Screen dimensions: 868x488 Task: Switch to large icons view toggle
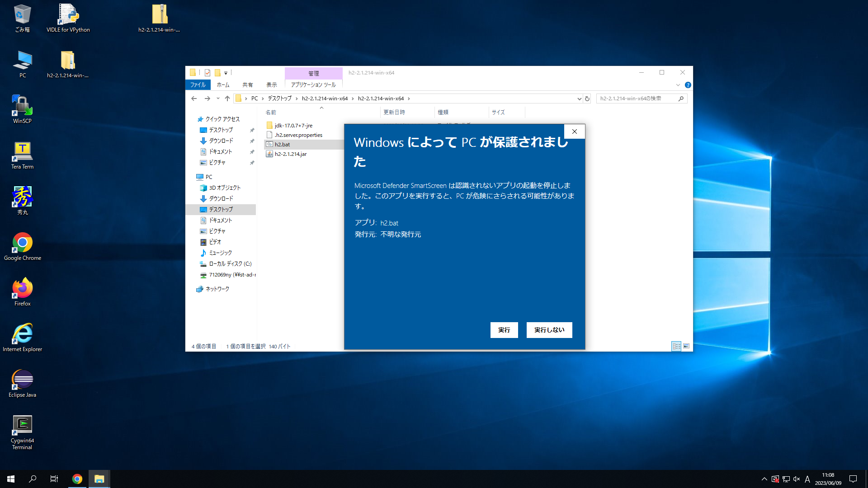(x=686, y=346)
